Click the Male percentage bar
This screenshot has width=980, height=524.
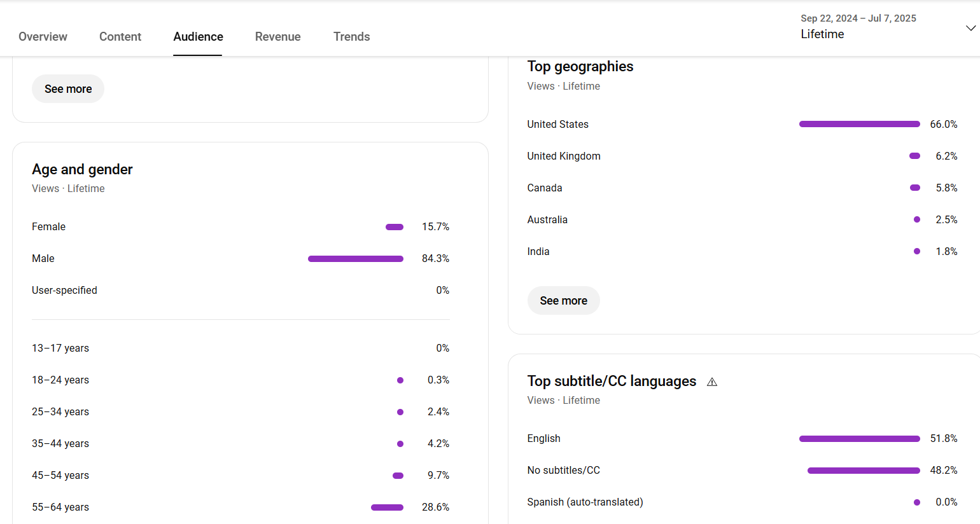coord(355,259)
